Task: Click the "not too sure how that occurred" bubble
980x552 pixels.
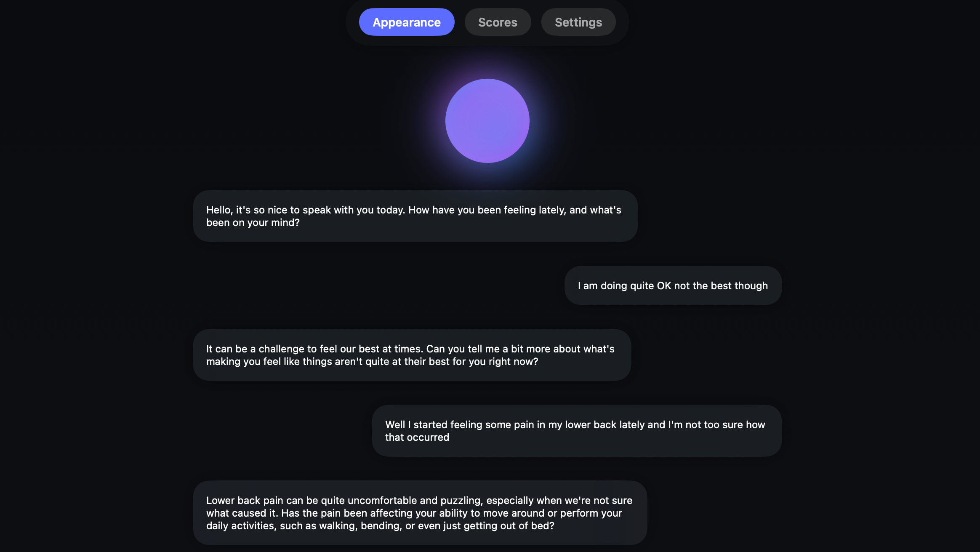Action: pyautogui.click(x=576, y=431)
